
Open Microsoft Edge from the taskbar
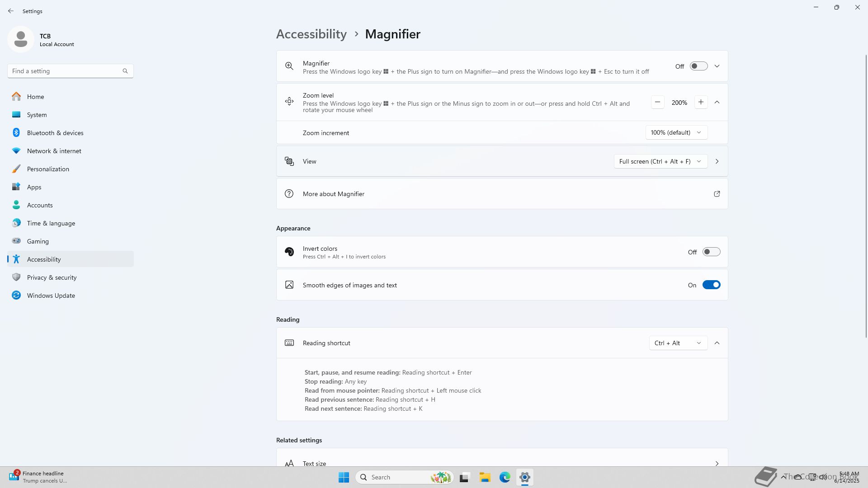tap(505, 477)
